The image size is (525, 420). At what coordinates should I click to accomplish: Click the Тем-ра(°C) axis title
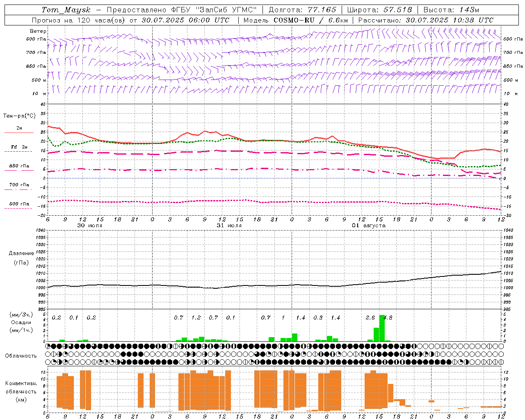(x=19, y=116)
